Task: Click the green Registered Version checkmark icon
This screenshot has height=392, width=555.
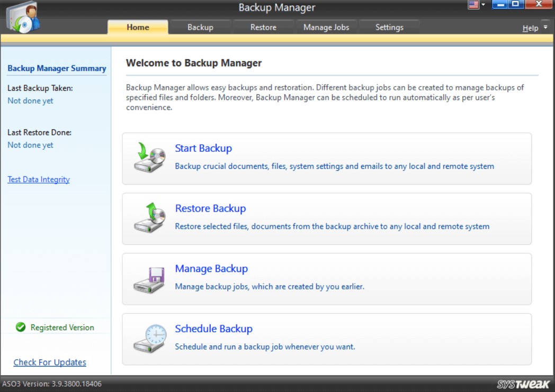Action: click(20, 327)
